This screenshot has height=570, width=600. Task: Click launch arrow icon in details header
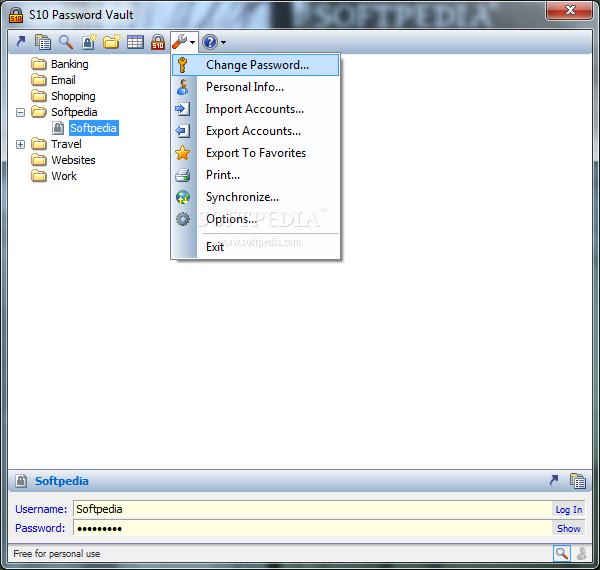[x=553, y=481]
